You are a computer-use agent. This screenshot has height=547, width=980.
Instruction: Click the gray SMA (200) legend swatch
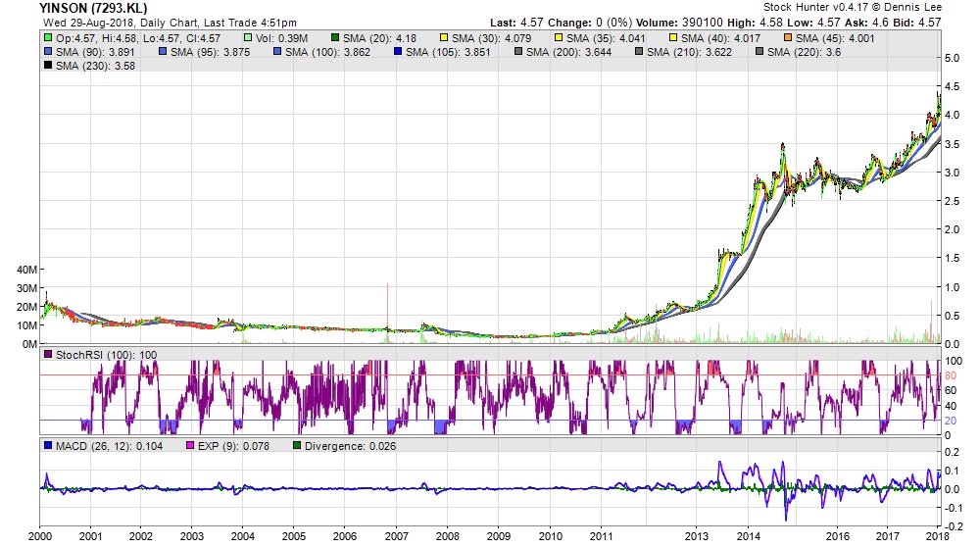tap(518, 52)
